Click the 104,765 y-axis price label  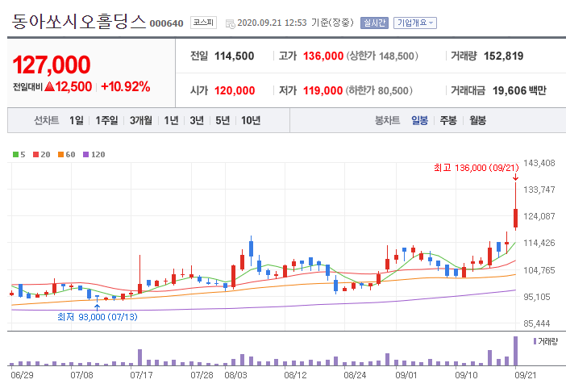pyautogui.click(x=539, y=270)
